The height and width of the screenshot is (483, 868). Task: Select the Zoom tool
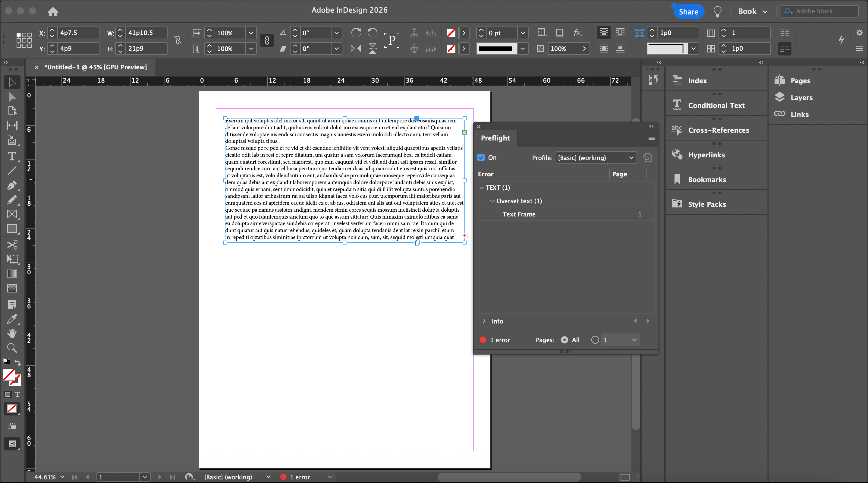tap(12, 348)
